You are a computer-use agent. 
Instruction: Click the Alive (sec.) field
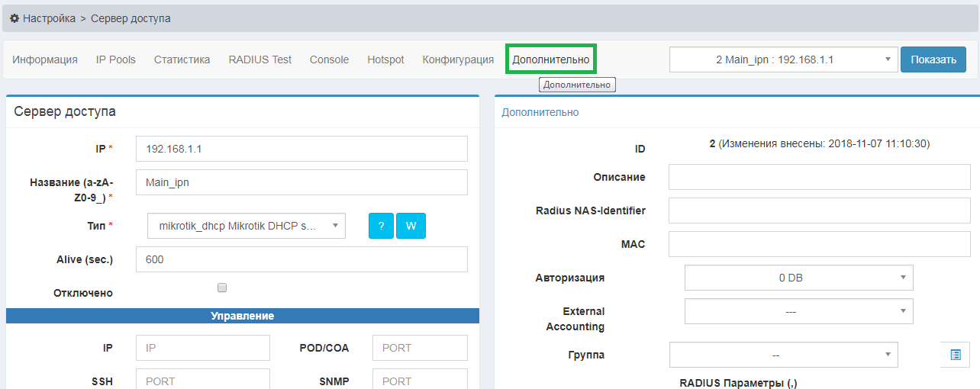301,259
